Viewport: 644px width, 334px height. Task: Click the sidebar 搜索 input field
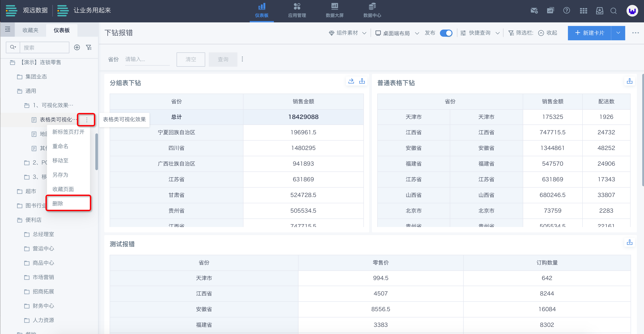click(44, 47)
